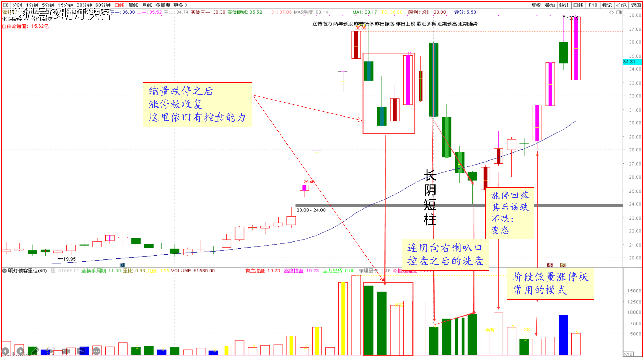Switch to the 60分钟 period tab
Viewport: 644px width, 358px height.
[x=103, y=5]
